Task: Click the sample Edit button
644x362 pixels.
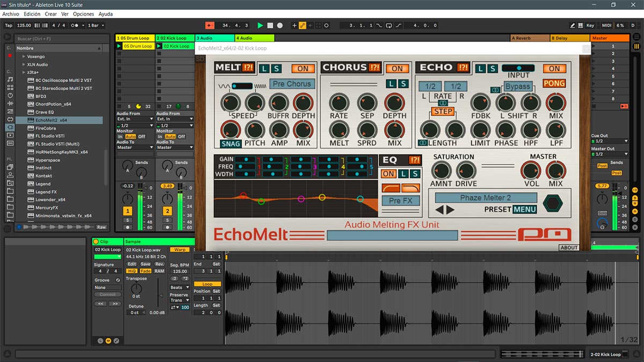Action: coord(132,264)
